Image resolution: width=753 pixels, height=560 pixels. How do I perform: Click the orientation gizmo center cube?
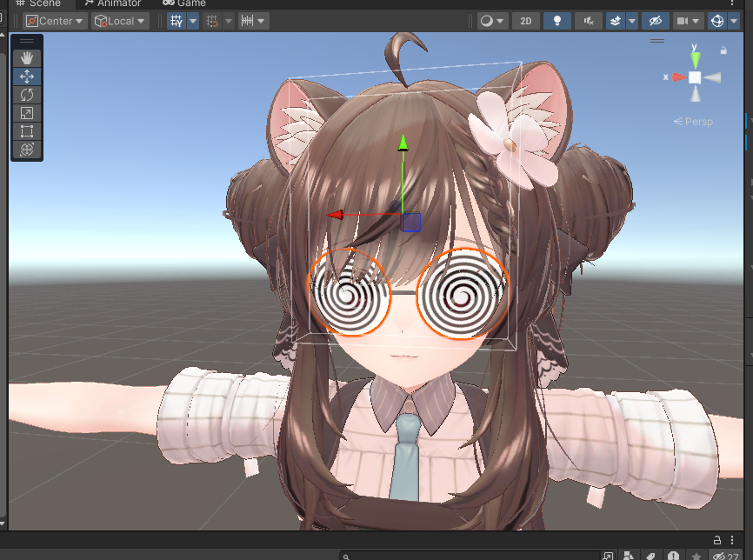[x=695, y=77]
